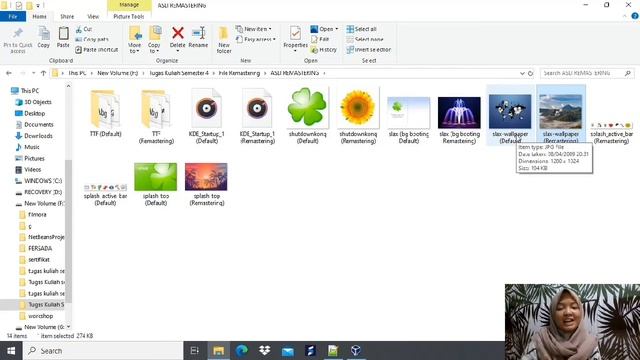This screenshot has height=360, width=640.
Task: Click the Windows Start button
Action: pos(11,351)
